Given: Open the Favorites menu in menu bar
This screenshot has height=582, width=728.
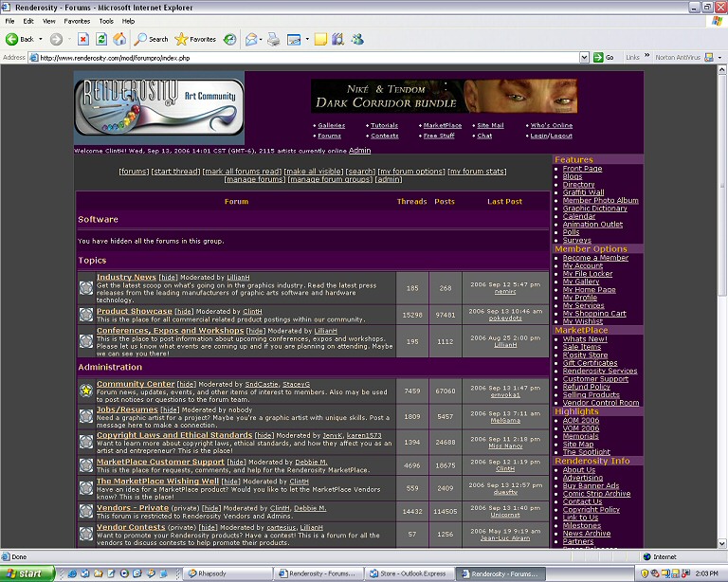Looking at the screenshot, I should click(x=77, y=21).
